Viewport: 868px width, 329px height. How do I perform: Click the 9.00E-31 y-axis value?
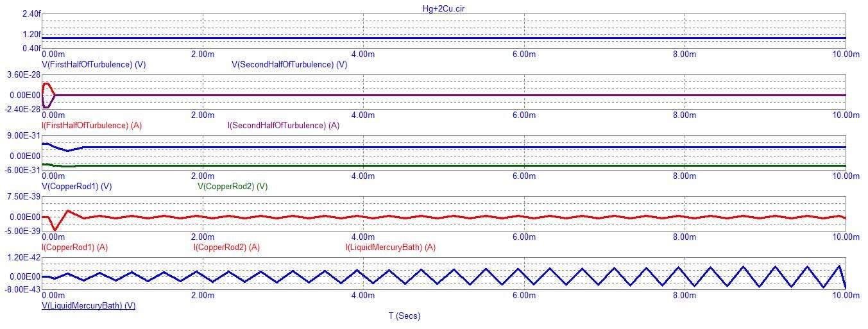point(24,136)
